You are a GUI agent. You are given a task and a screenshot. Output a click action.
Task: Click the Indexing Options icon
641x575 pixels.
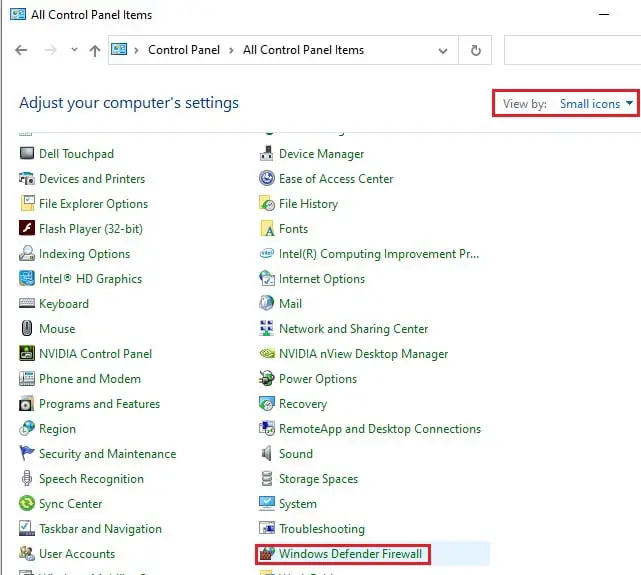[27, 253]
